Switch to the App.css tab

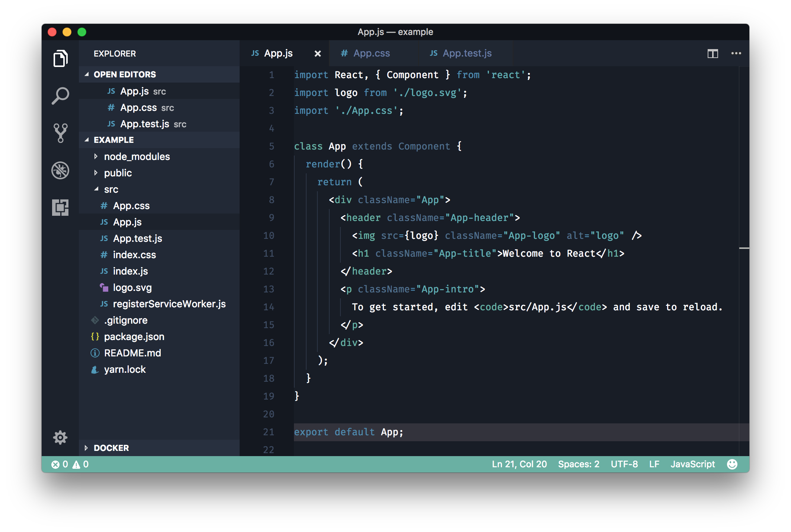tap(371, 54)
